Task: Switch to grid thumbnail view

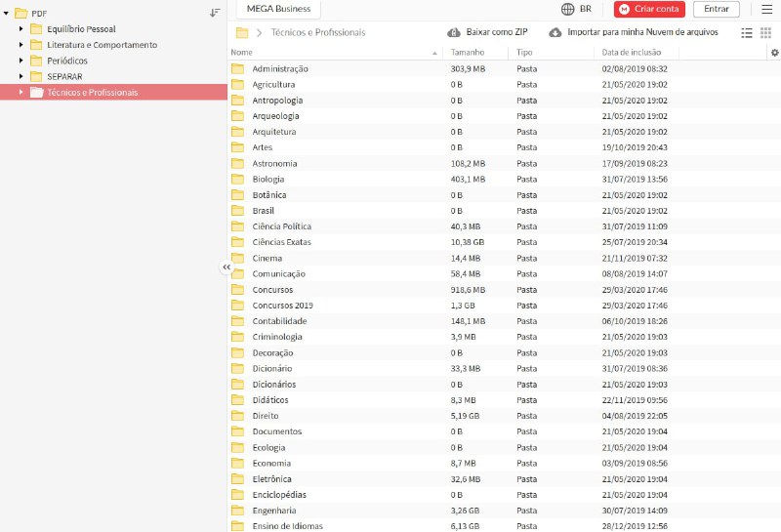Action: [x=765, y=33]
